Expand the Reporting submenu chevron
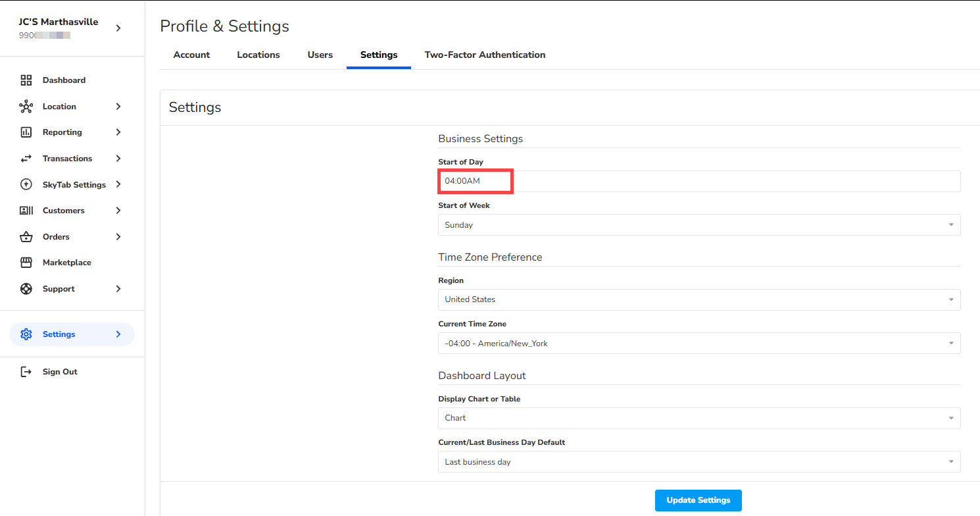 click(118, 132)
